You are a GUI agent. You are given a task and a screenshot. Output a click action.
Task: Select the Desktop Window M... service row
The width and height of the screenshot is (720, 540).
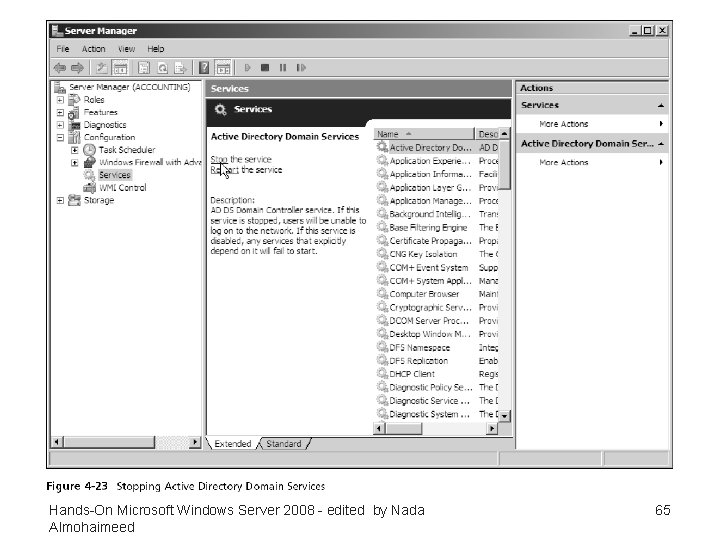[437, 334]
